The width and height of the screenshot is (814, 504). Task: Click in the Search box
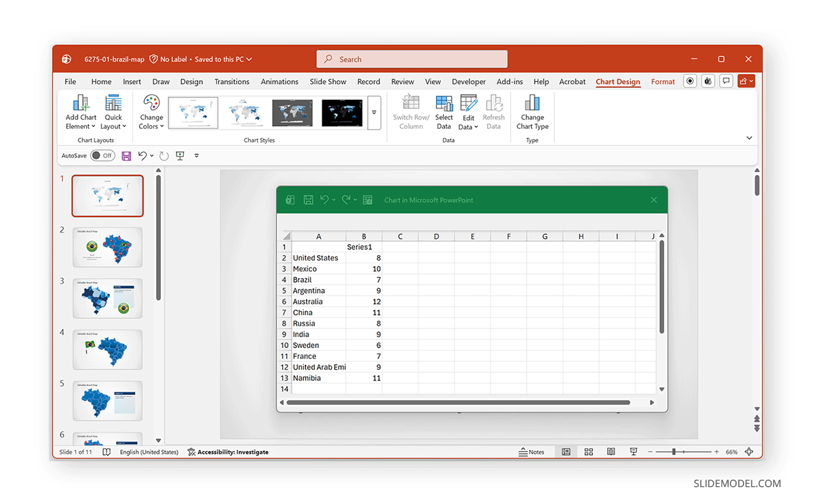coord(412,60)
